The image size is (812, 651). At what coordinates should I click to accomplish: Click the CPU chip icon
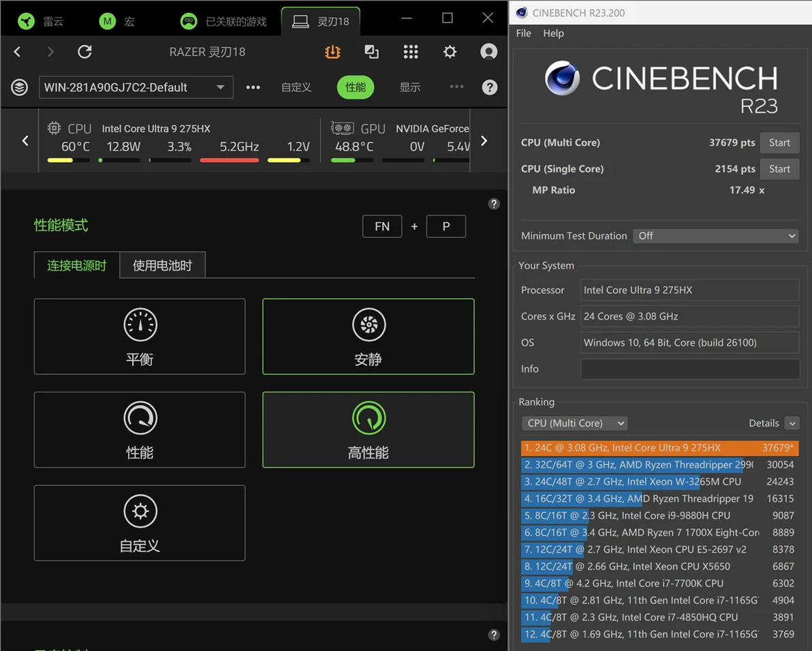click(x=54, y=128)
